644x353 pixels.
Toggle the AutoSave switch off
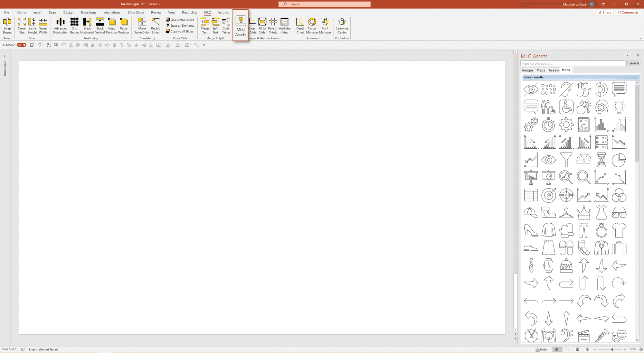point(22,45)
